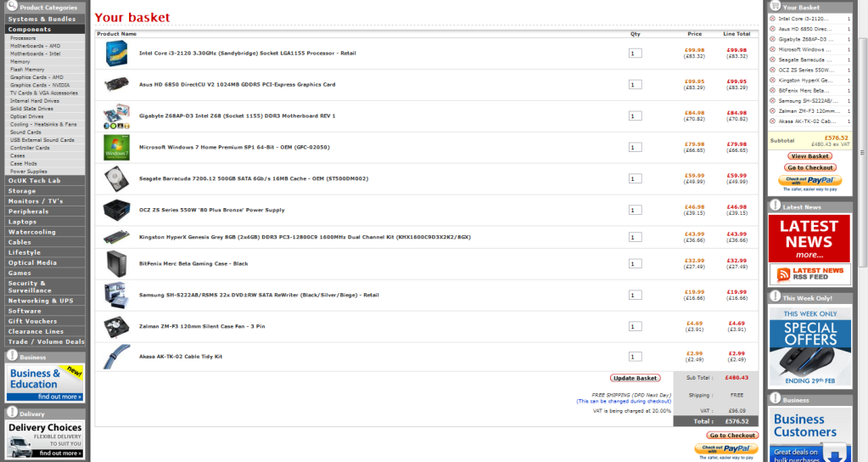The width and height of the screenshot is (868, 462).
Task: Click the Intel Core i3 processor image
Action: pos(116,53)
